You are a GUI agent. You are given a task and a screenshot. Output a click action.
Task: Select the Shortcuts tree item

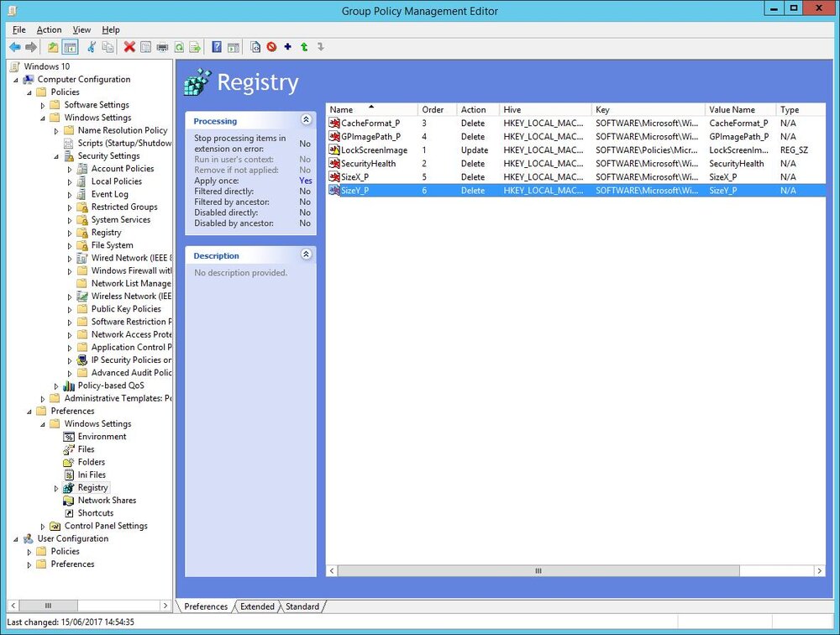click(x=96, y=513)
